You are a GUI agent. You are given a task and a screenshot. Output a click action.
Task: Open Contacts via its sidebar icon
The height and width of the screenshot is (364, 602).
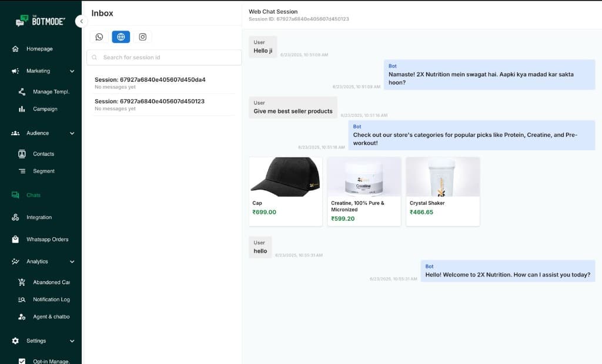(22, 153)
